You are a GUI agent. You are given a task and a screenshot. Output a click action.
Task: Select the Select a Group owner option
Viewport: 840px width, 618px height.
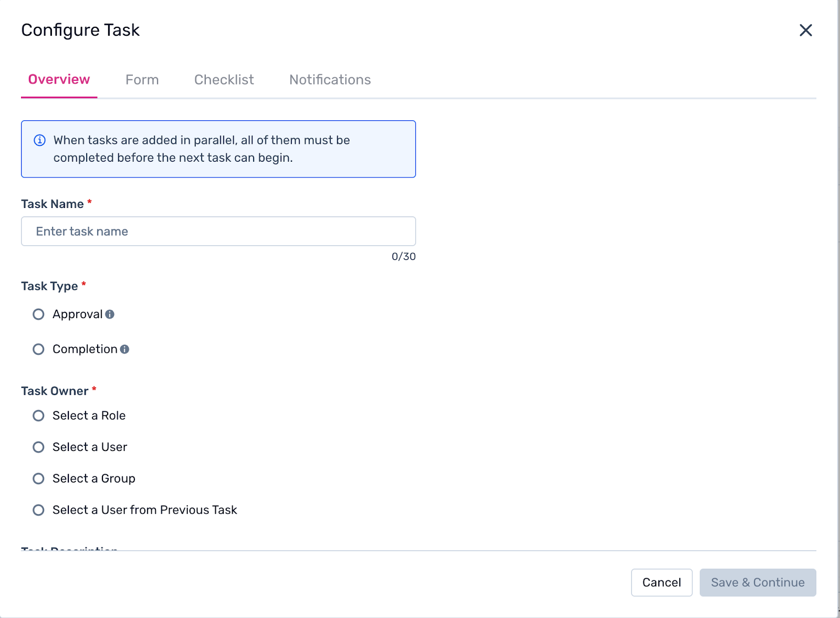[x=38, y=479]
